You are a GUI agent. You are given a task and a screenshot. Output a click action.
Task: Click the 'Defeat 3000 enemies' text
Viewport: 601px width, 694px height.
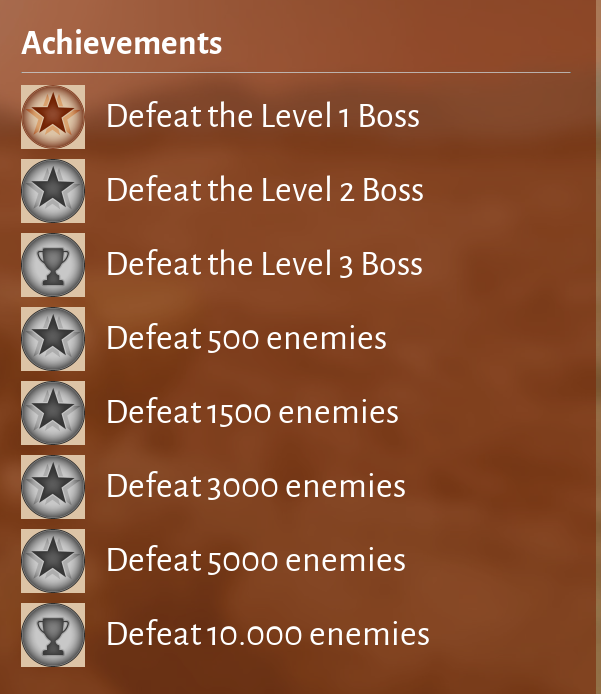click(256, 486)
